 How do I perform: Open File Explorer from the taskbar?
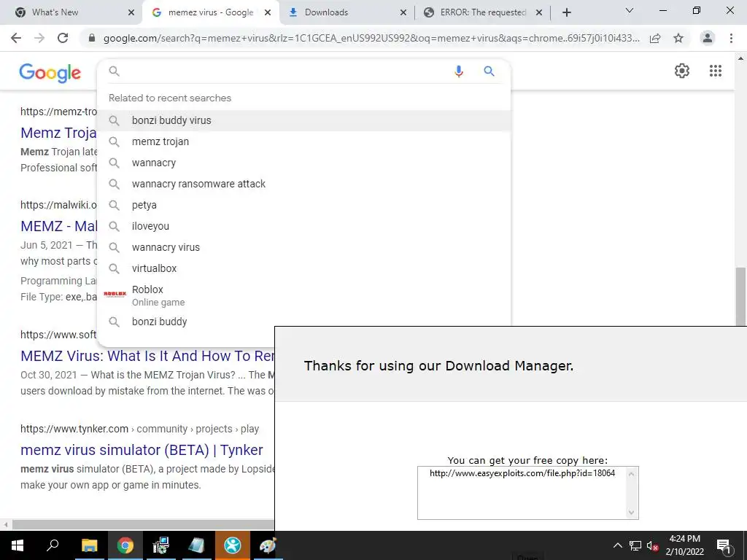tap(89, 545)
